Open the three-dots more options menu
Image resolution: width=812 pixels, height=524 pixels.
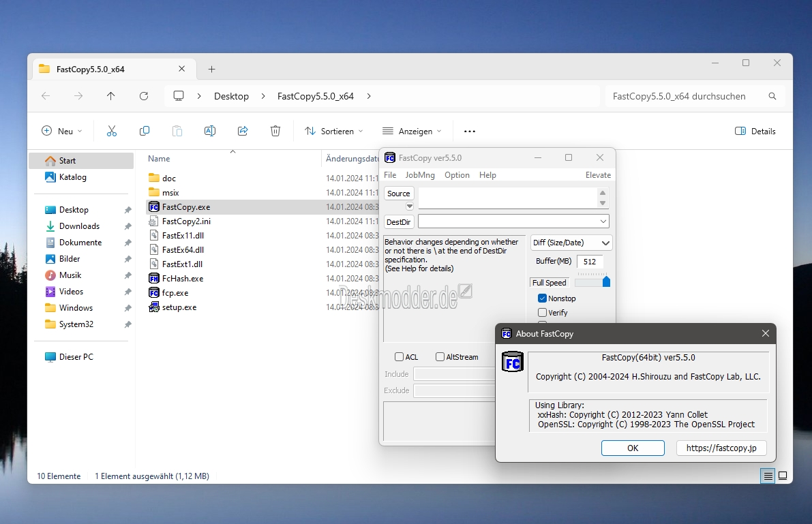pos(470,132)
